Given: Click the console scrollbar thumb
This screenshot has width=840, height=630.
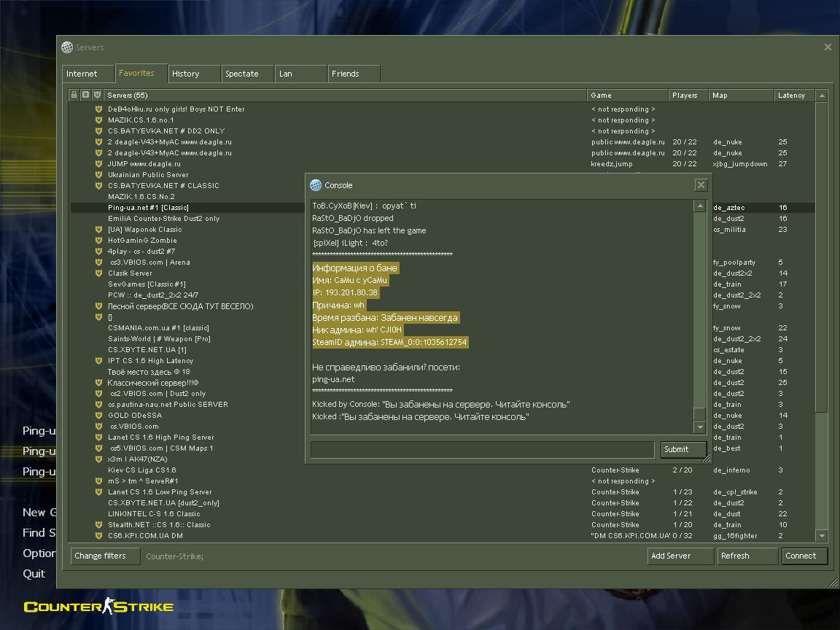Looking at the screenshot, I should (x=700, y=413).
